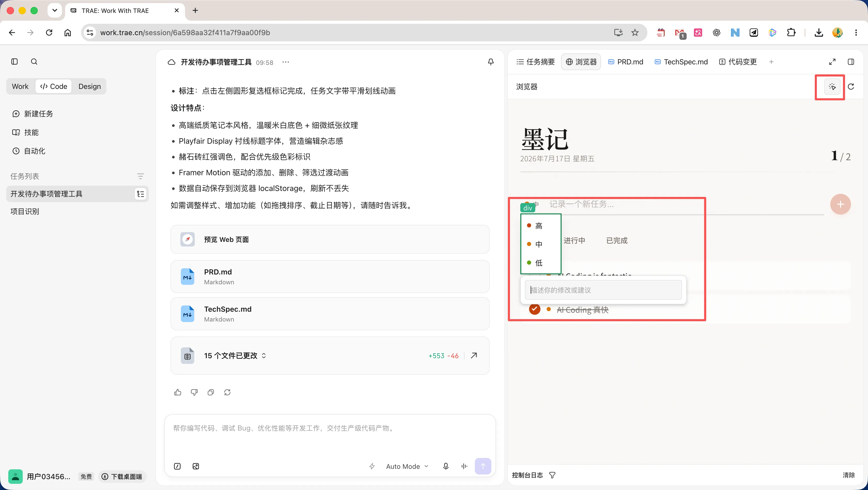Attach an image using the picture icon

(196, 466)
